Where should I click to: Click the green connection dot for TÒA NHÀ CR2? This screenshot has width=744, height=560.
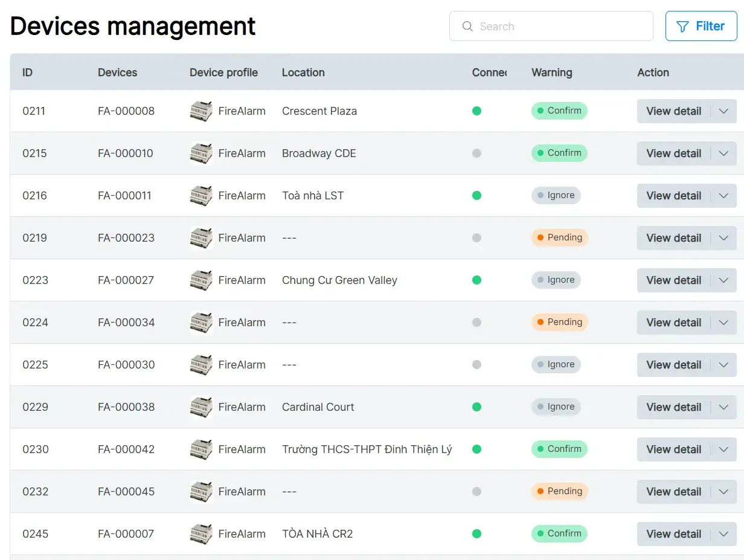pyautogui.click(x=476, y=534)
